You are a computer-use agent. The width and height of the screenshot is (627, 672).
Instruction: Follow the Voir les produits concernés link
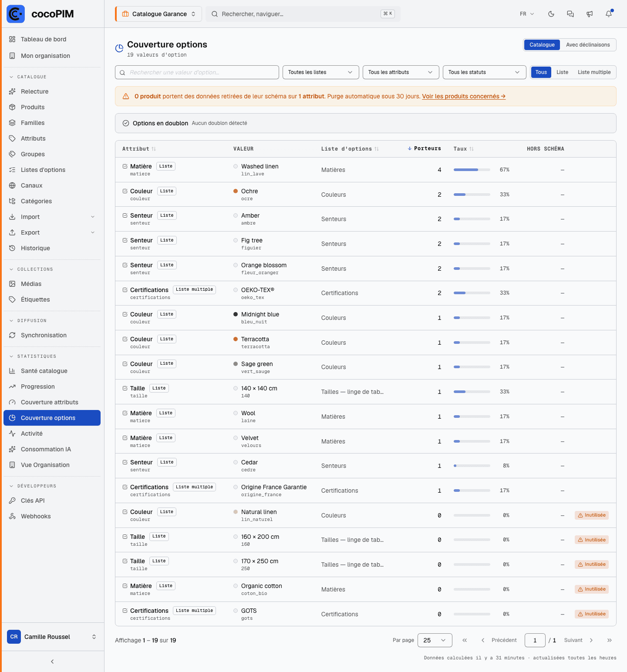pos(464,96)
